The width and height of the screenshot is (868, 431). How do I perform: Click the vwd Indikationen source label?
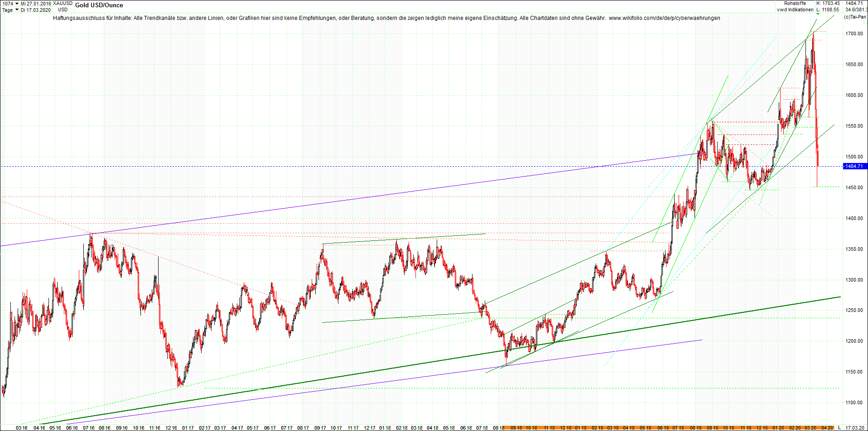[x=795, y=10]
